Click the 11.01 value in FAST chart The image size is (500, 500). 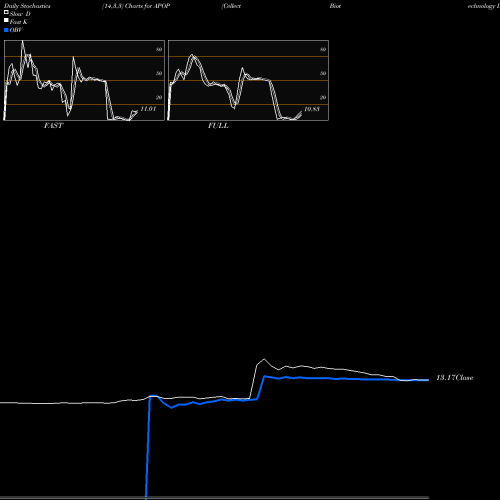(148, 109)
